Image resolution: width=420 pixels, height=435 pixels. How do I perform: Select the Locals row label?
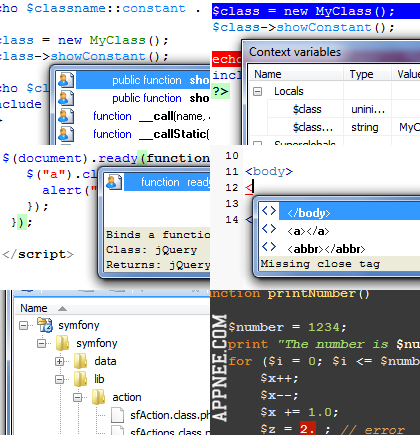point(289,91)
